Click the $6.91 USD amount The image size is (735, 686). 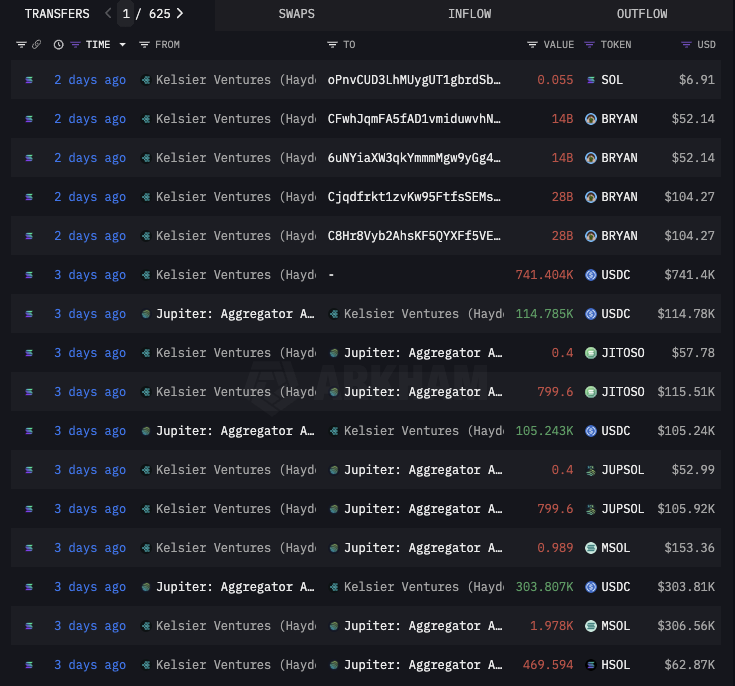697,80
